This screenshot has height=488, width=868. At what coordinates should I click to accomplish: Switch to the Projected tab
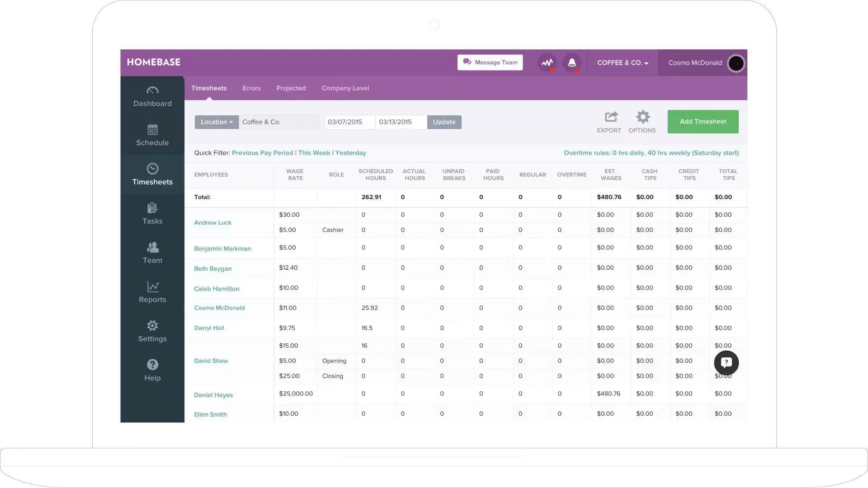click(290, 88)
